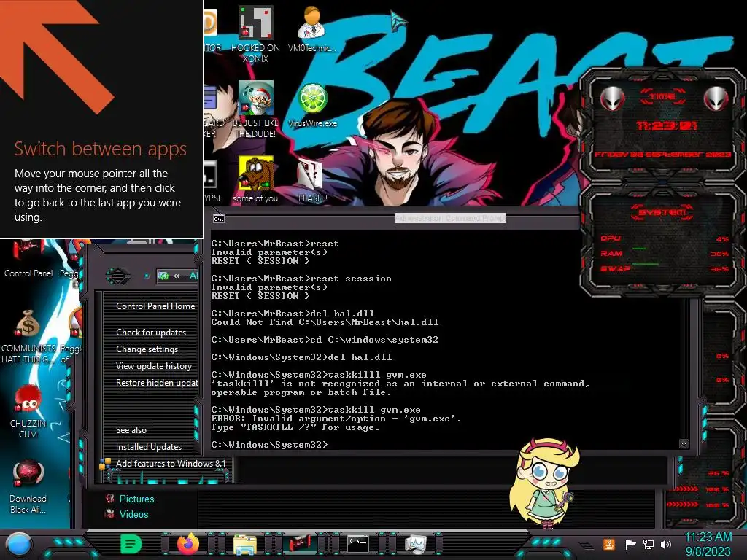Open the Download Black Ali... desktop icon
747x560 pixels.
[28, 486]
